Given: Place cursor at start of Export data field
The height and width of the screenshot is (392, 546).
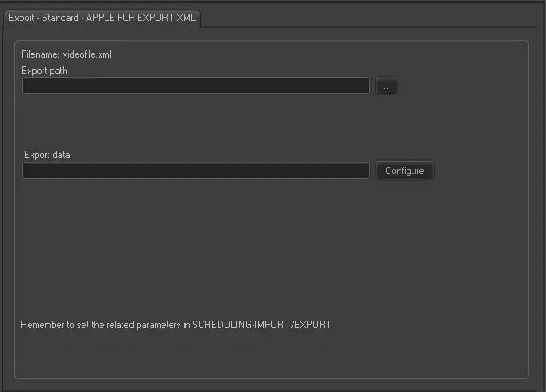Looking at the screenshot, I should click(27, 171).
